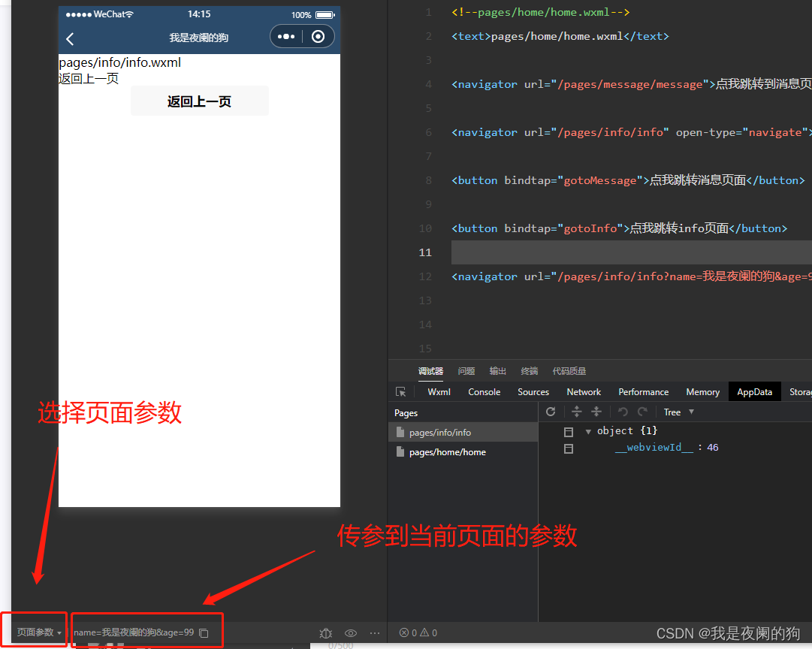
Task: Select the AppData debugger tab
Action: 754,392
